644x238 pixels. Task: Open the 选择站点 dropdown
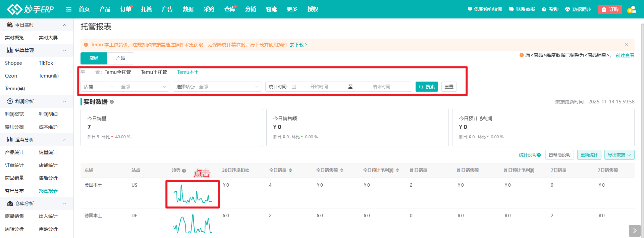tap(217, 87)
